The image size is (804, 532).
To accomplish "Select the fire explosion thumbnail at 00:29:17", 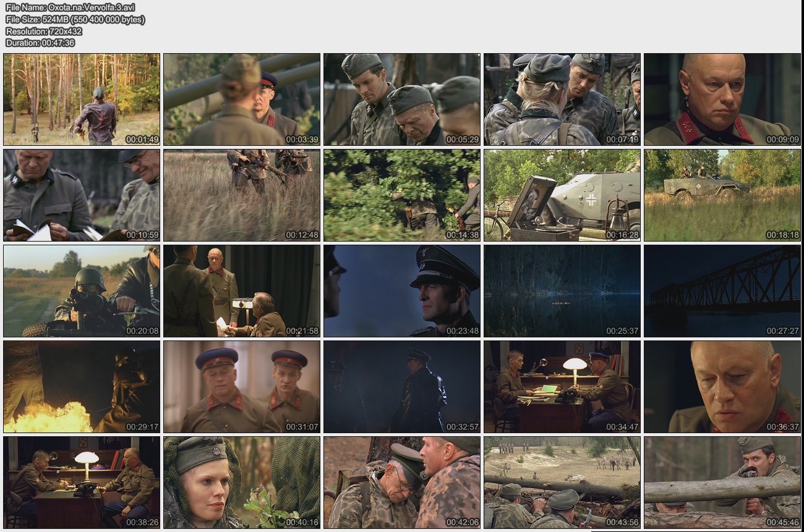I will 82,387.
